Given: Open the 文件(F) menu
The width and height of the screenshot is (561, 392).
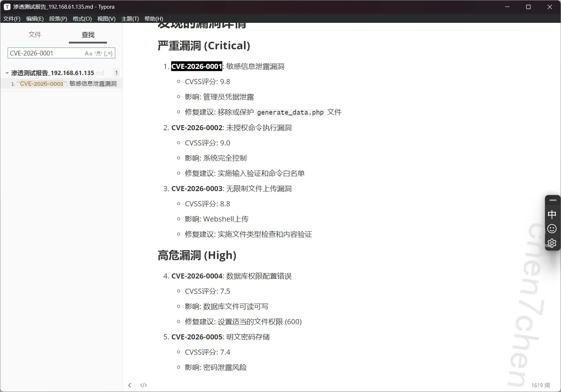Looking at the screenshot, I should pyautogui.click(x=12, y=18).
